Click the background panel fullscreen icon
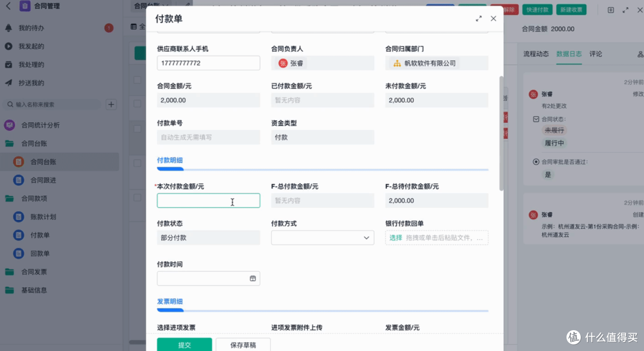The height and width of the screenshot is (351, 644). point(626,10)
